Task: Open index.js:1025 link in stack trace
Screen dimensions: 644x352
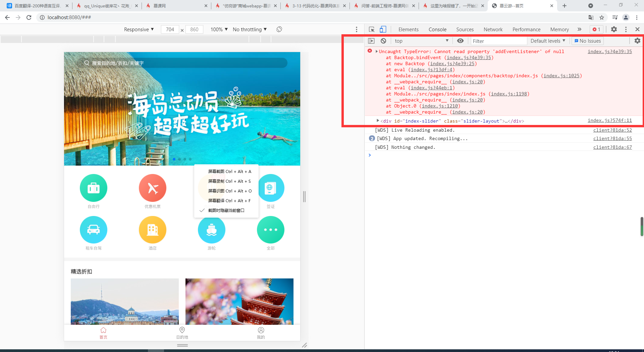Action: tap(561, 76)
